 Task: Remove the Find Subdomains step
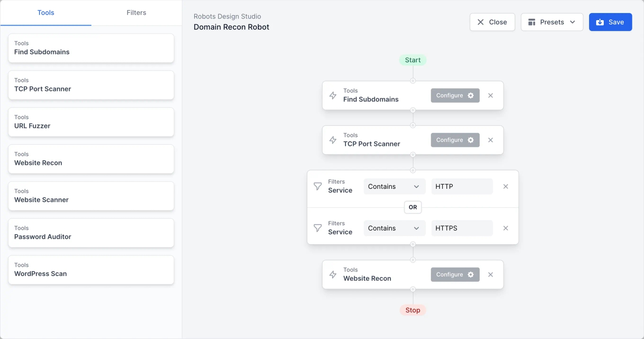(x=491, y=96)
